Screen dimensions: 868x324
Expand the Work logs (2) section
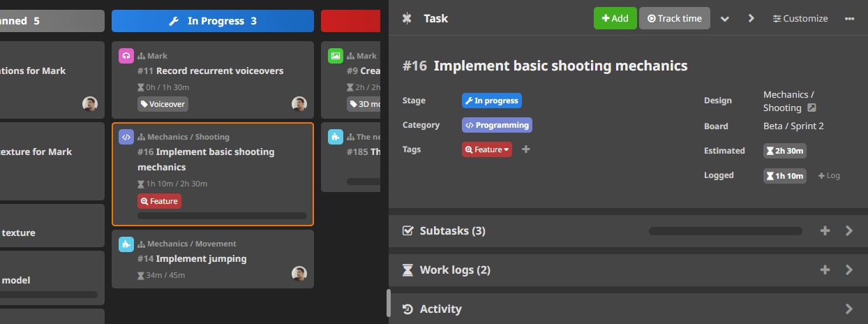[x=849, y=270]
